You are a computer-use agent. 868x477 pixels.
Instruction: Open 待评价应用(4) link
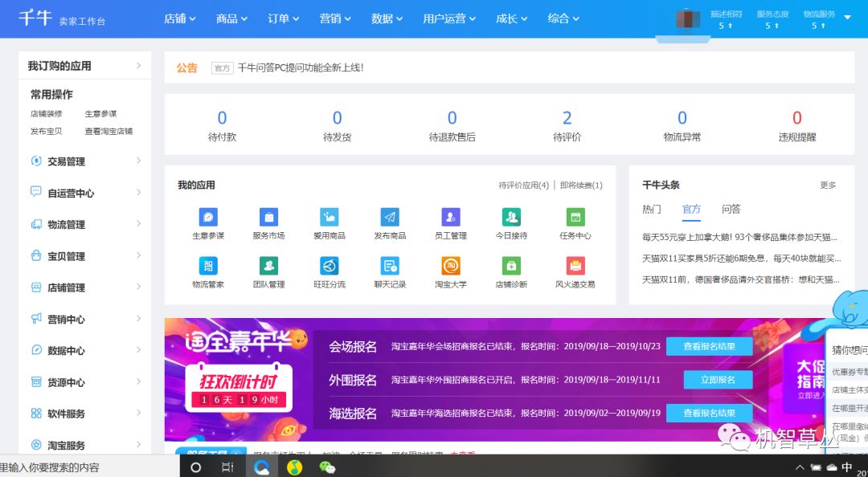coord(524,185)
